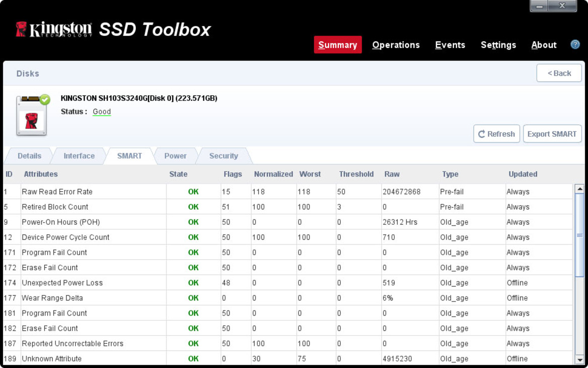Image resolution: width=588 pixels, height=368 pixels.
Task: Minimize the SSD Toolbox window
Action: click(x=539, y=6)
